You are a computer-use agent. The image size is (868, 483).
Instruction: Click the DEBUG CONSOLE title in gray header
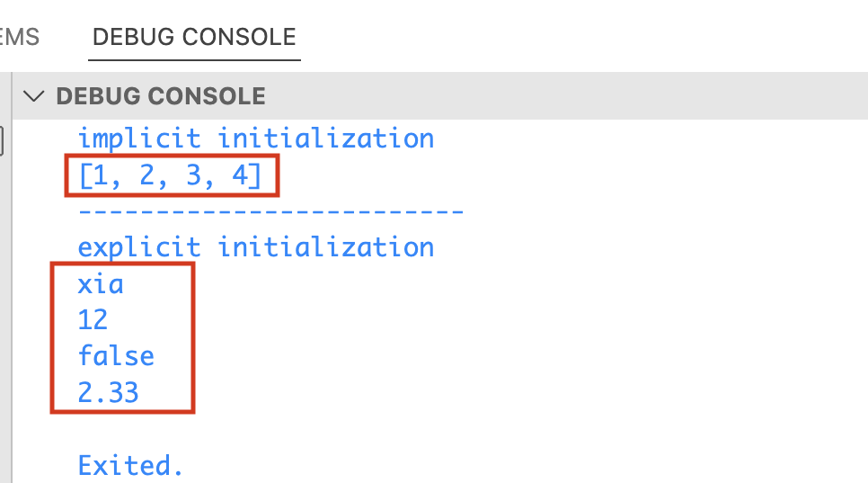click(161, 96)
